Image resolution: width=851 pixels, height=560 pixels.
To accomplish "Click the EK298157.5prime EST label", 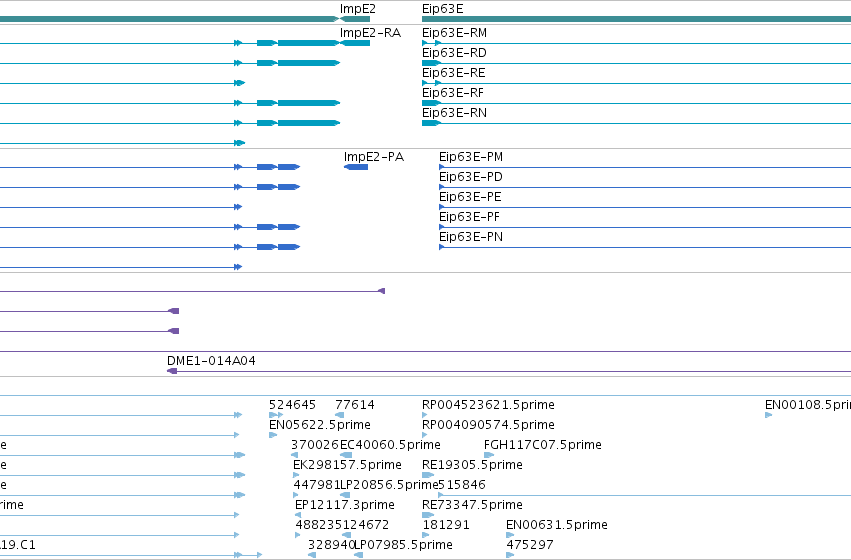I will pyautogui.click(x=347, y=465).
